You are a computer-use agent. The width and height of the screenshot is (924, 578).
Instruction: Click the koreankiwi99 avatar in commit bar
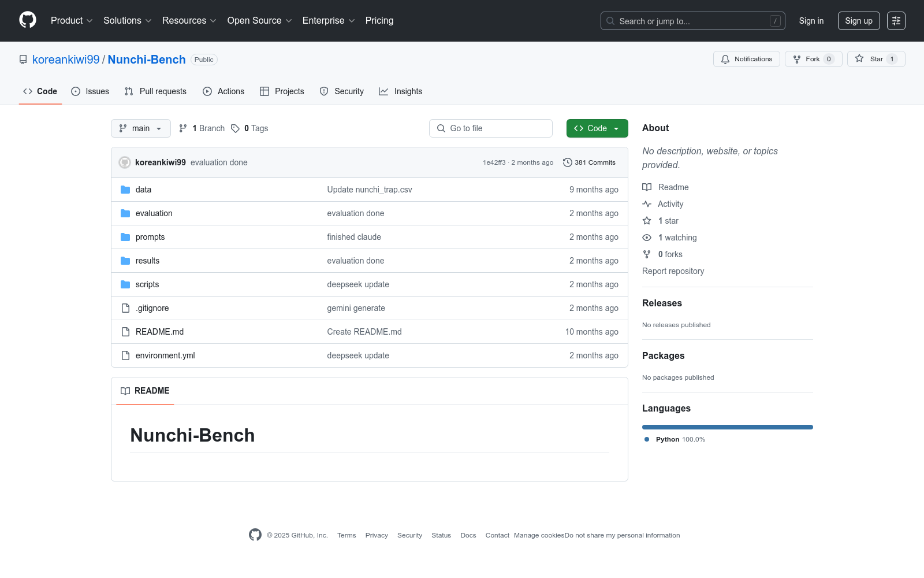125,162
